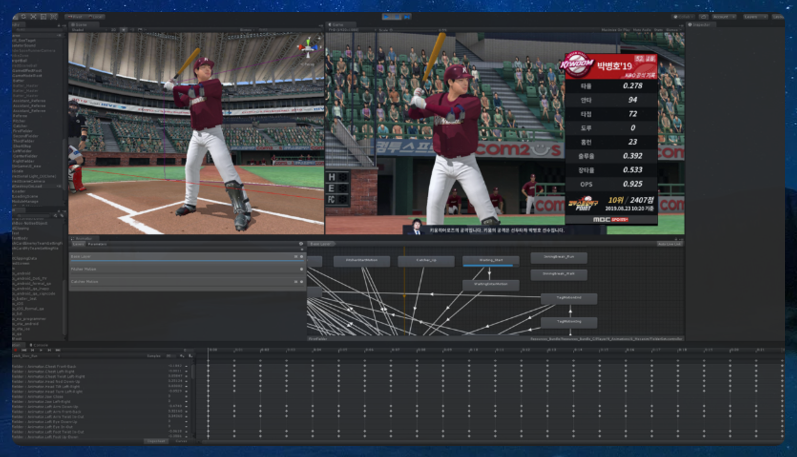Open the Layers tab in the Animator
This screenshot has width=797, height=457.
click(x=78, y=244)
